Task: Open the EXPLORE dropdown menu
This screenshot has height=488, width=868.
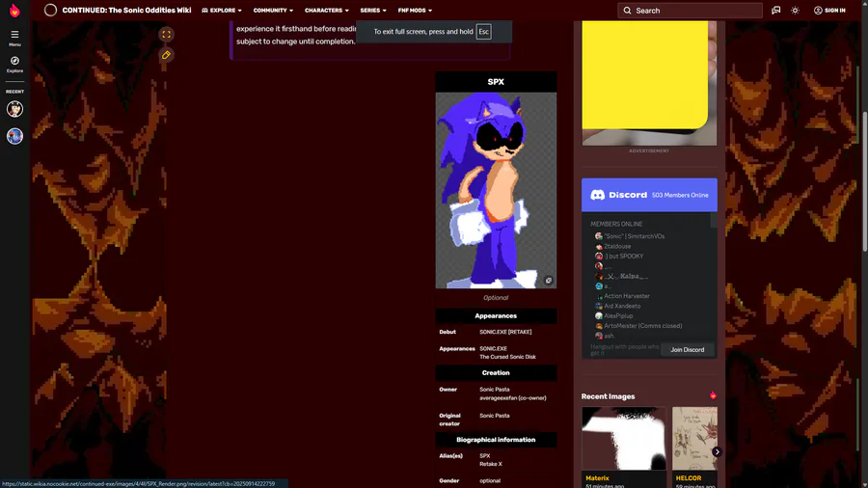Action: 222,10
